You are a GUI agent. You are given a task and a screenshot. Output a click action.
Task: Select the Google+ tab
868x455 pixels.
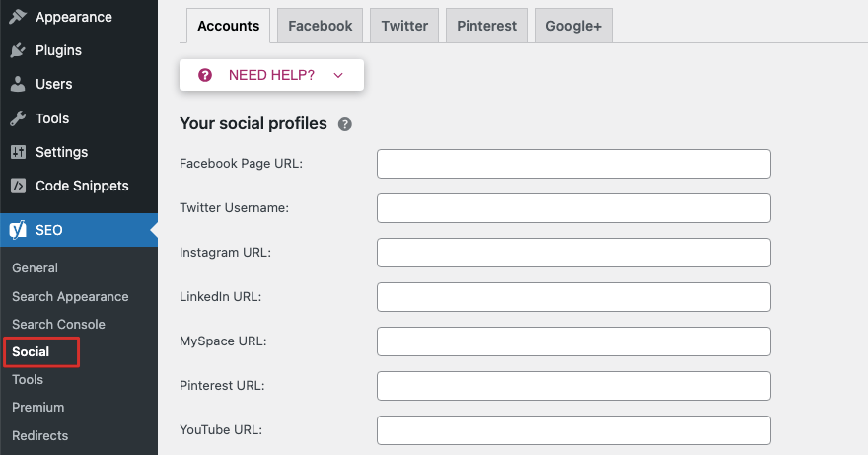pyautogui.click(x=573, y=26)
